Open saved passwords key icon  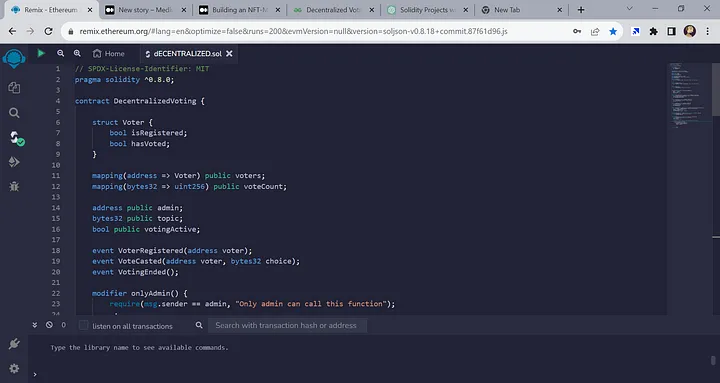(577, 31)
